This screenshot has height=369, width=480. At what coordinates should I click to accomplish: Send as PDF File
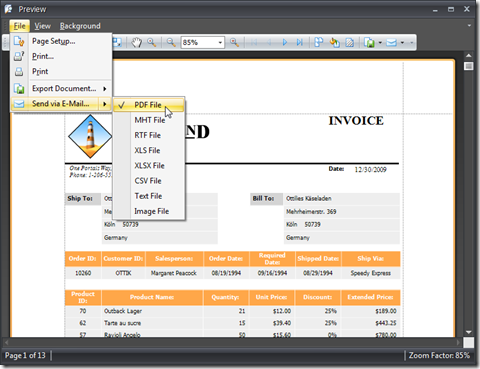149,105
